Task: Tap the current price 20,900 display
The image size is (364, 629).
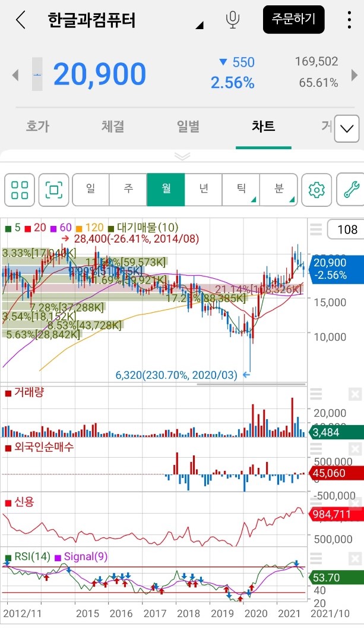Action: point(99,75)
